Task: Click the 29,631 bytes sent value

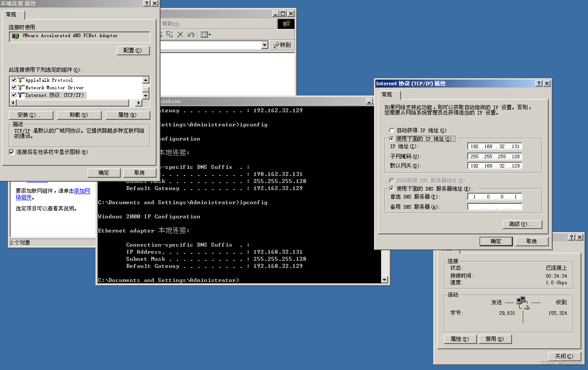Action: pyautogui.click(x=507, y=313)
